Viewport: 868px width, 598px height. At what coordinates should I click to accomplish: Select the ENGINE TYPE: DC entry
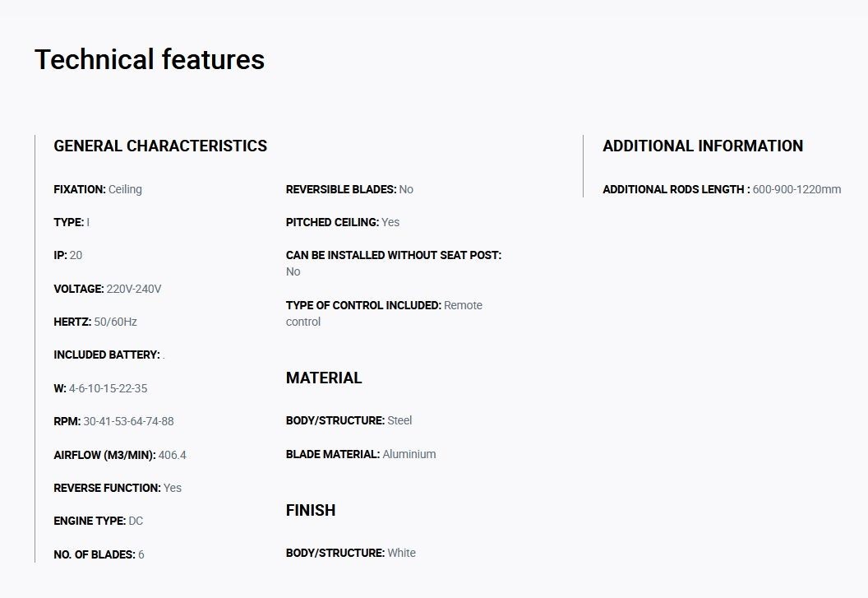(99, 521)
